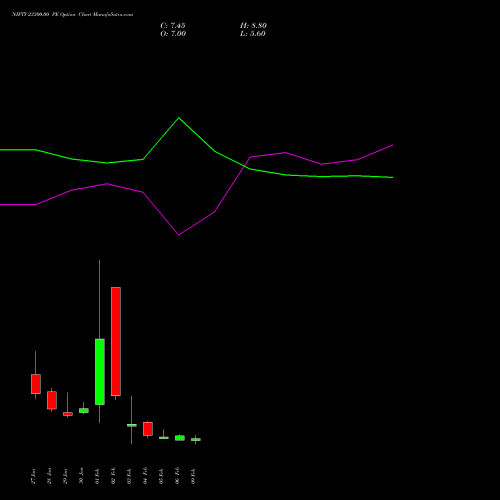Select the small green candle for 30 Jan
This screenshot has height=500, width=500.
(84, 411)
